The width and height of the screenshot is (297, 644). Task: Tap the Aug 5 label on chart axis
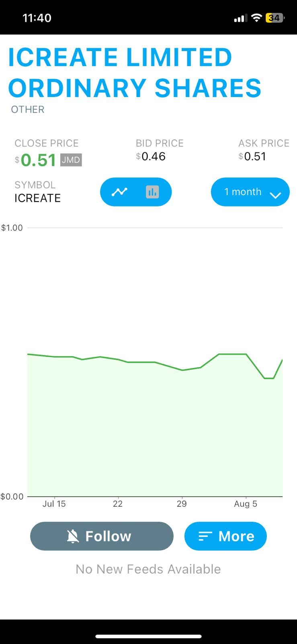tap(245, 504)
